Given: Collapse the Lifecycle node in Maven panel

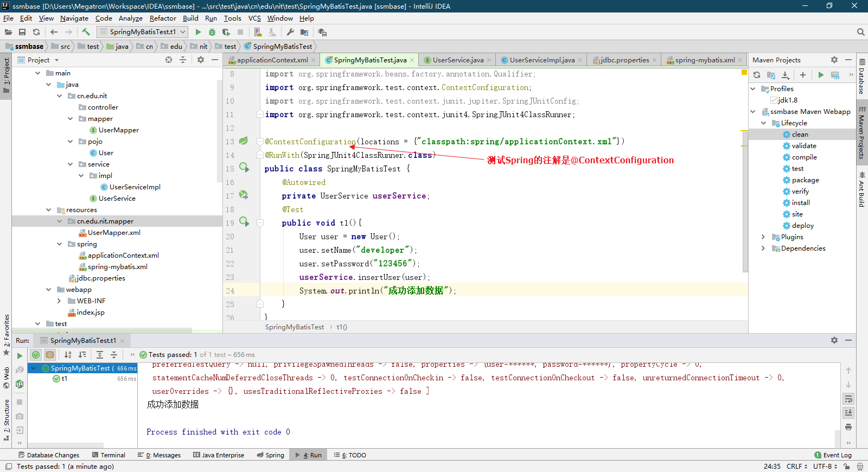Looking at the screenshot, I should pos(763,123).
